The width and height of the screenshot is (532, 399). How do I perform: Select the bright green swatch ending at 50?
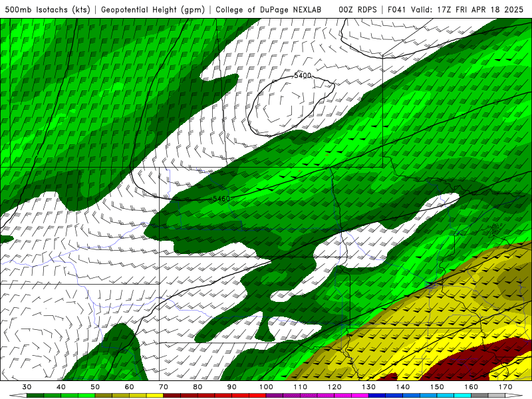[86, 396]
